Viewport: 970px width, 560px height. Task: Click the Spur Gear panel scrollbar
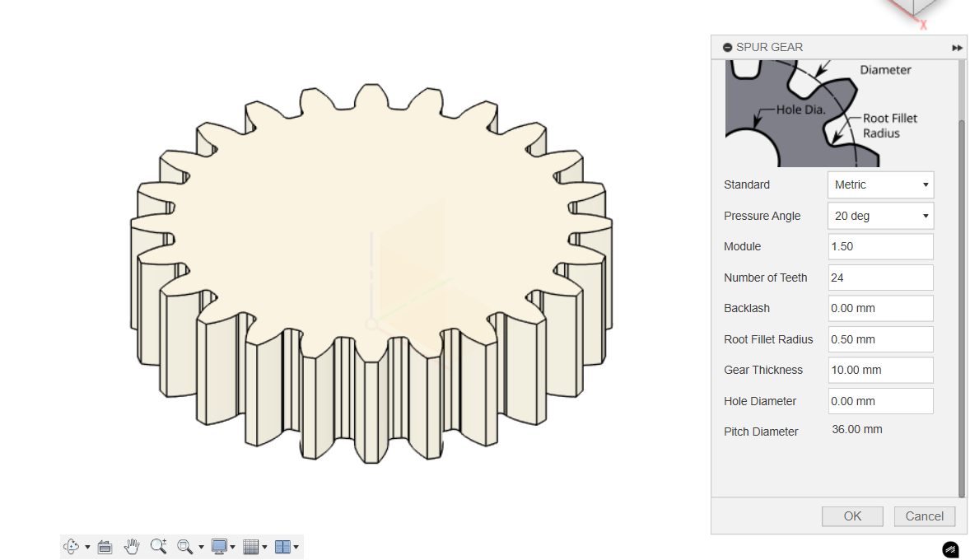click(962, 305)
